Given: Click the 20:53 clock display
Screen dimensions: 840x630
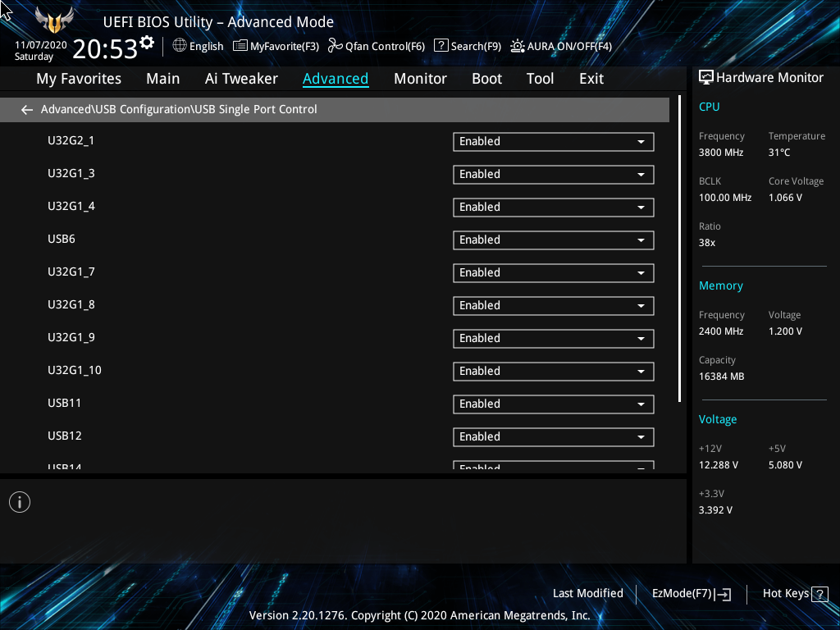Looking at the screenshot, I should click(105, 49).
